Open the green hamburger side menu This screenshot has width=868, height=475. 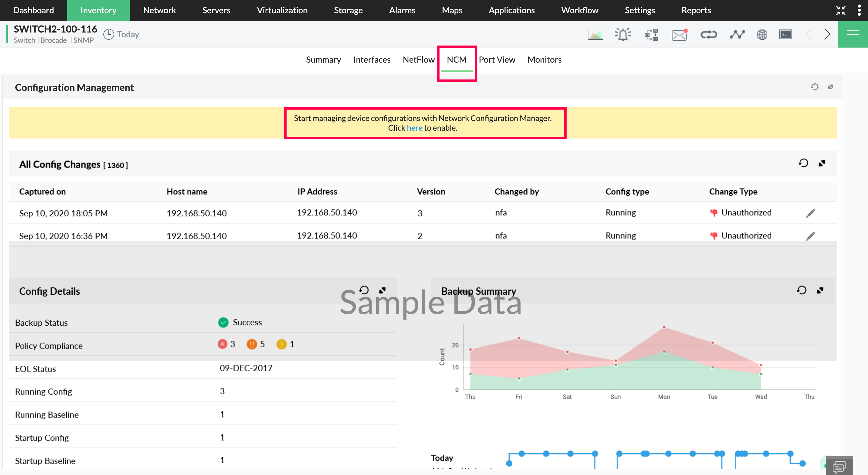click(x=853, y=35)
